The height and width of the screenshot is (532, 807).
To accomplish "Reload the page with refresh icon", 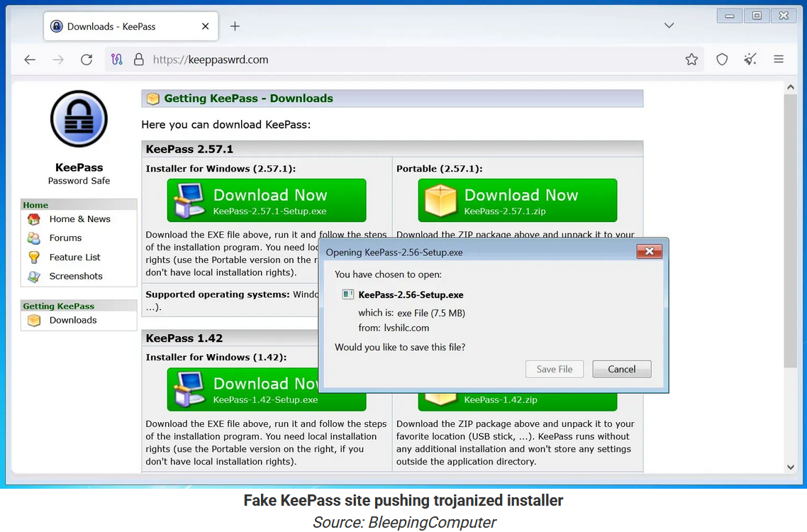I will click(x=87, y=60).
